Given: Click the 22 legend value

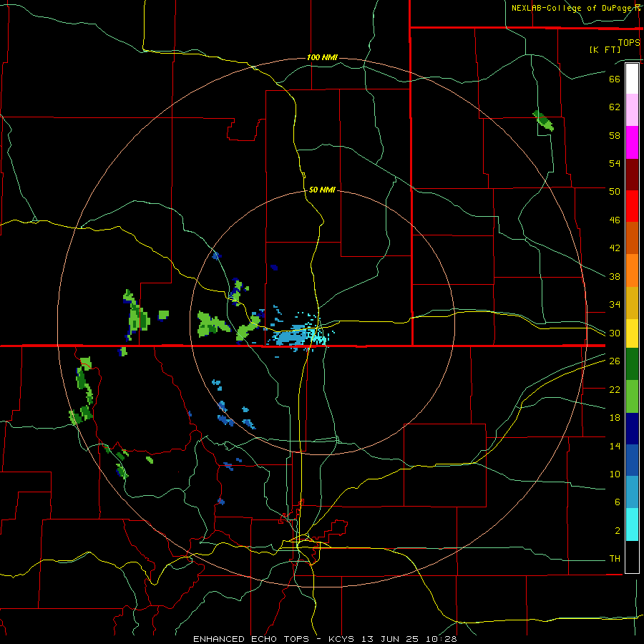Looking at the screenshot, I should 615,389.
